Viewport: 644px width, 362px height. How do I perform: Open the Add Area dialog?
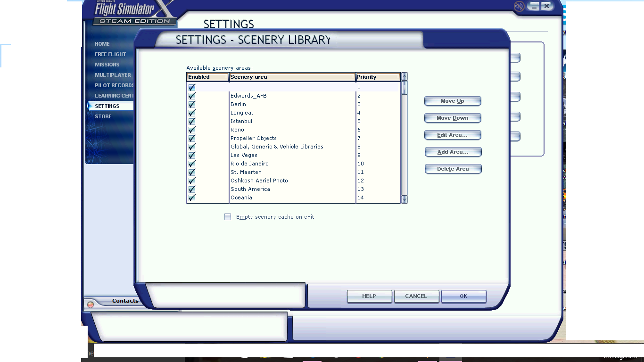coord(453,152)
